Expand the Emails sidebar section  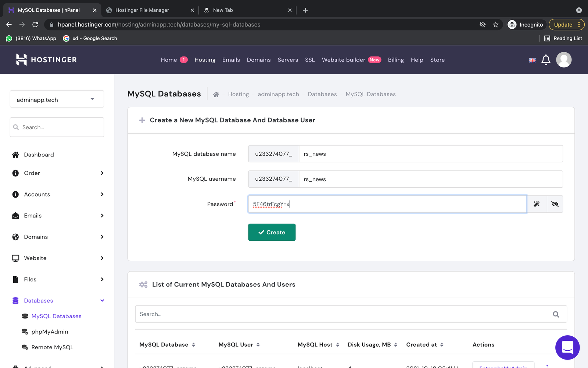(x=102, y=216)
